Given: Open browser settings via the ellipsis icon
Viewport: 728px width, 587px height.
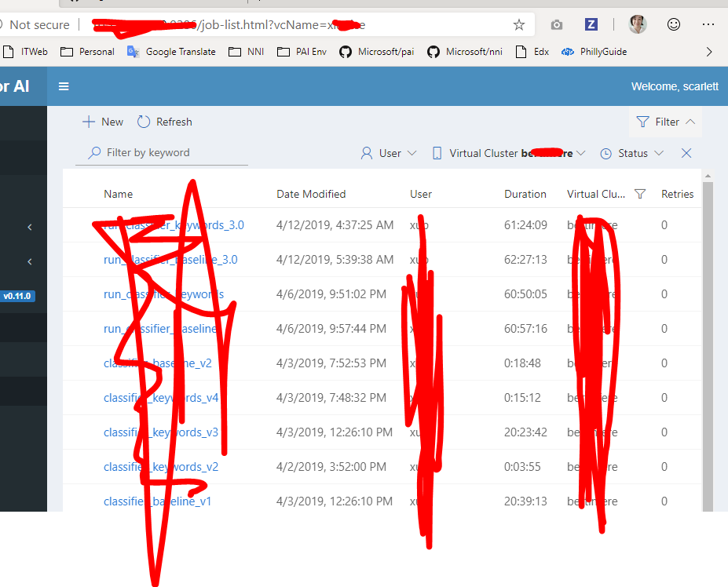Looking at the screenshot, I should [708, 24].
